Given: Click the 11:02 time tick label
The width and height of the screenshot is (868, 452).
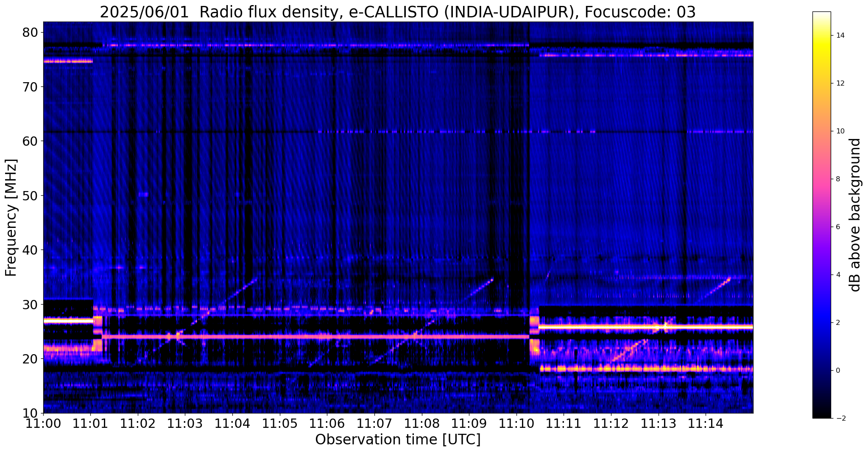Looking at the screenshot, I should (138, 424).
